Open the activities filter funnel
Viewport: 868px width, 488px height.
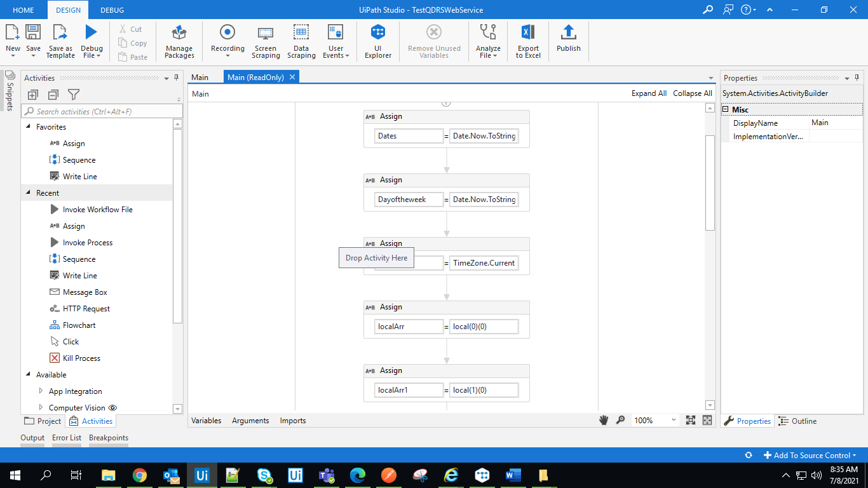click(x=74, y=95)
